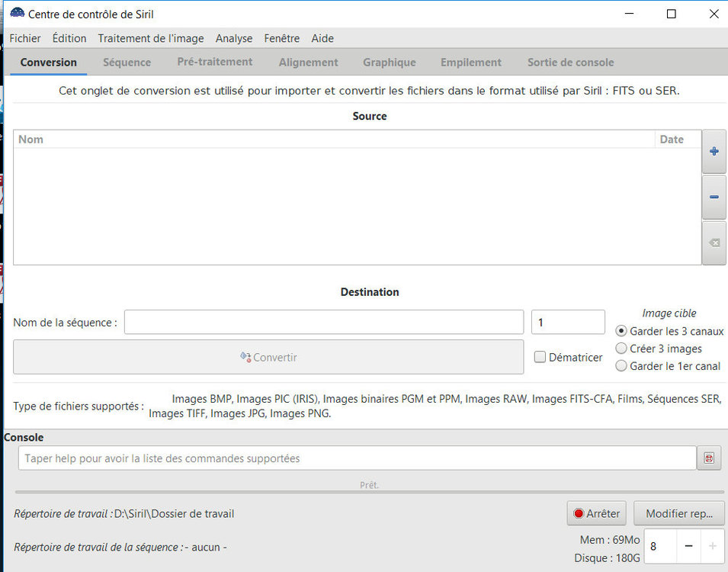Click the console clear icon next to the command field
Viewport: 728px width, 572px height.
tap(709, 458)
